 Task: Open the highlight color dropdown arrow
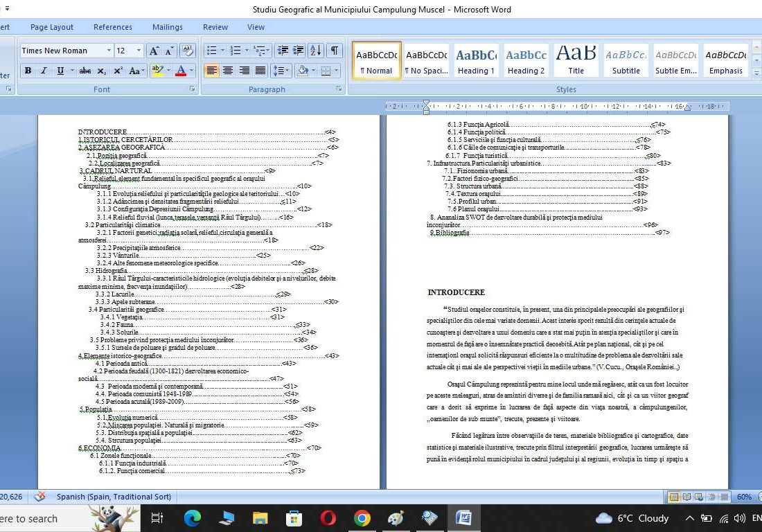[x=168, y=71]
